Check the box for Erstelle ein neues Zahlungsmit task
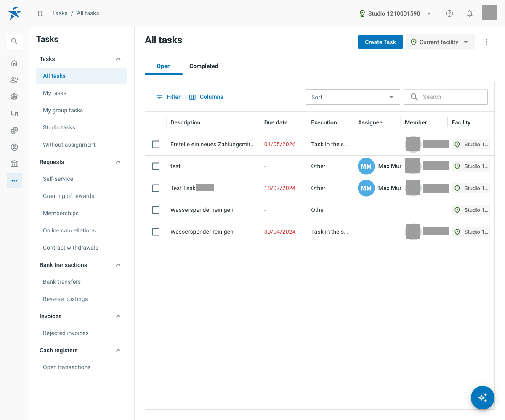 pyautogui.click(x=156, y=144)
